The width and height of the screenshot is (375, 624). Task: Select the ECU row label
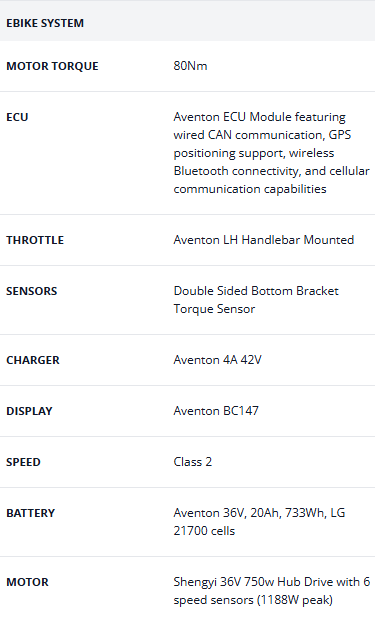[17, 117]
